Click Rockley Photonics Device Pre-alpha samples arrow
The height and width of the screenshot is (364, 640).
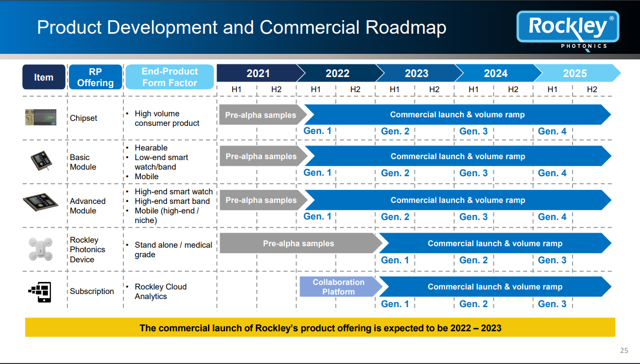(x=301, y=243)
